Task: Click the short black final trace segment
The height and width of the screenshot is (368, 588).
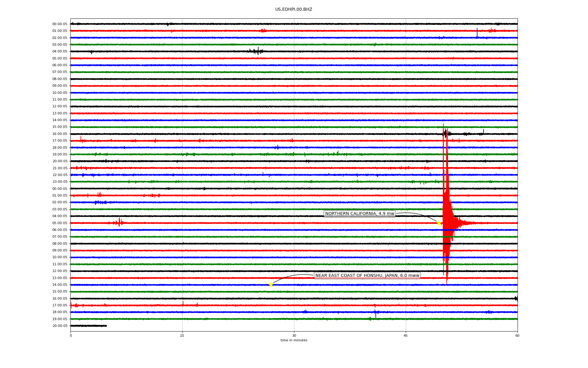Action: tap(89, 326)
